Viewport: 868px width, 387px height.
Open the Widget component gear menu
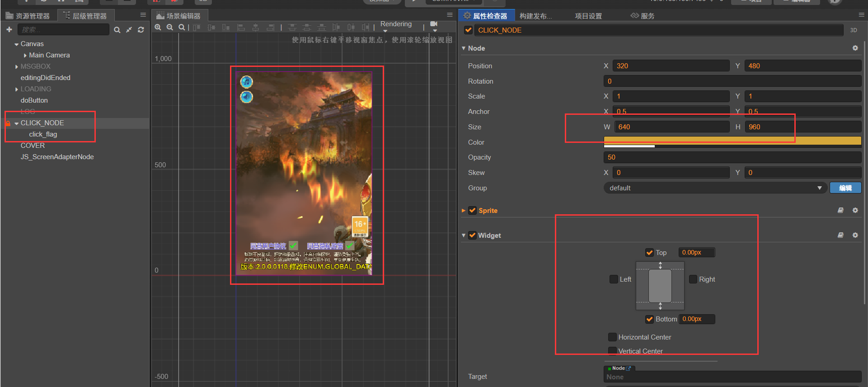tap(855, 235)
